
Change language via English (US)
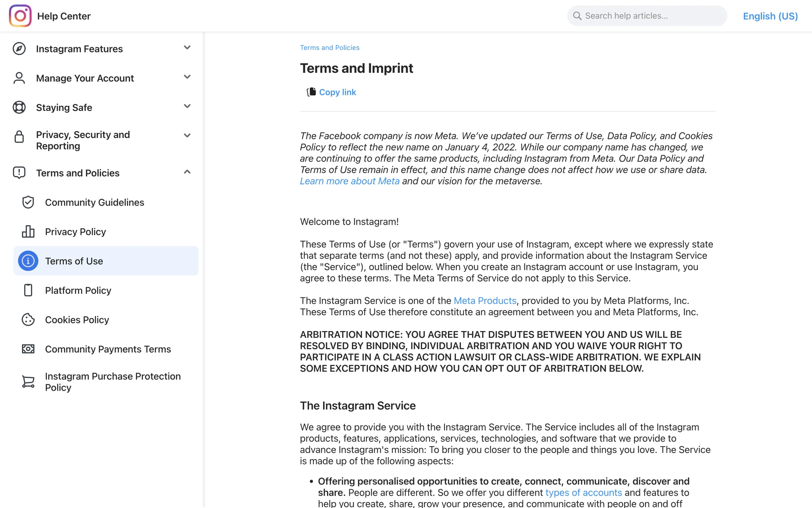pos(770,16)
